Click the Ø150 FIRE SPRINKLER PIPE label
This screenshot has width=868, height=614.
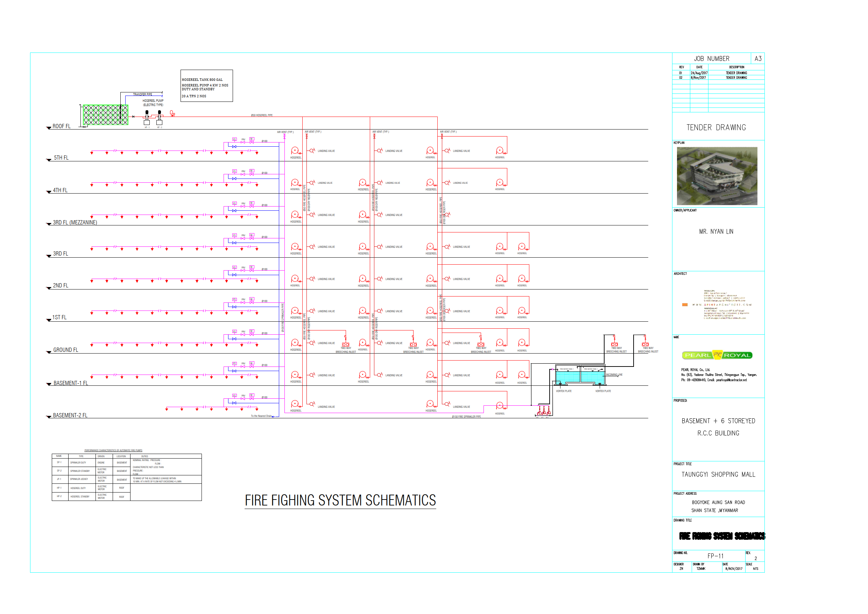(x=466, y=417)
